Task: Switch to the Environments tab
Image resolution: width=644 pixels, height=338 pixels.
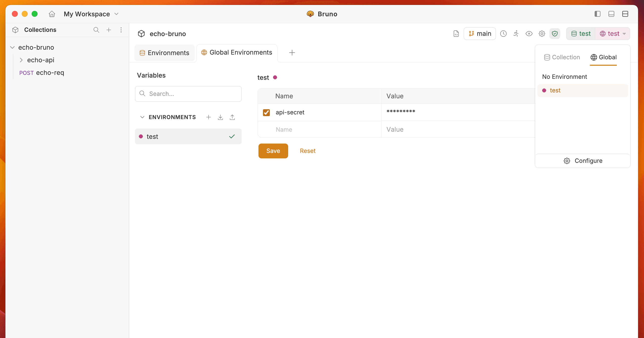Action: pyautogui.click(x=165, y=53)
